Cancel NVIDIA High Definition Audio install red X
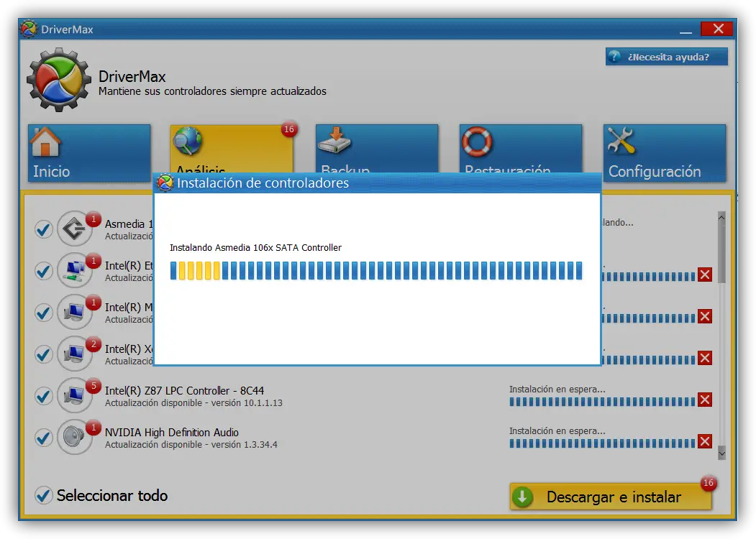756x539 pixels. pyautogui.click(x=705, y=441)
